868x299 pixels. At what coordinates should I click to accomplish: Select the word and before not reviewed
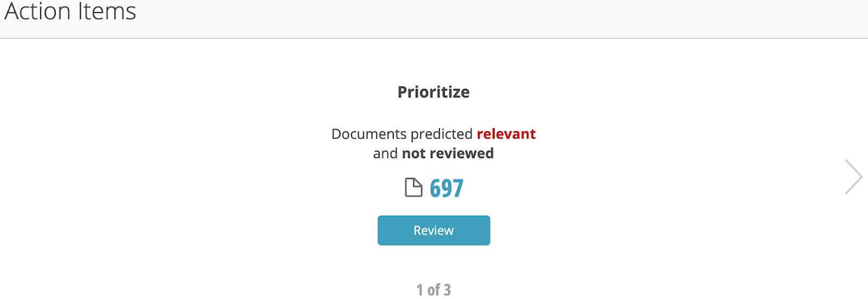click(385, 153)
